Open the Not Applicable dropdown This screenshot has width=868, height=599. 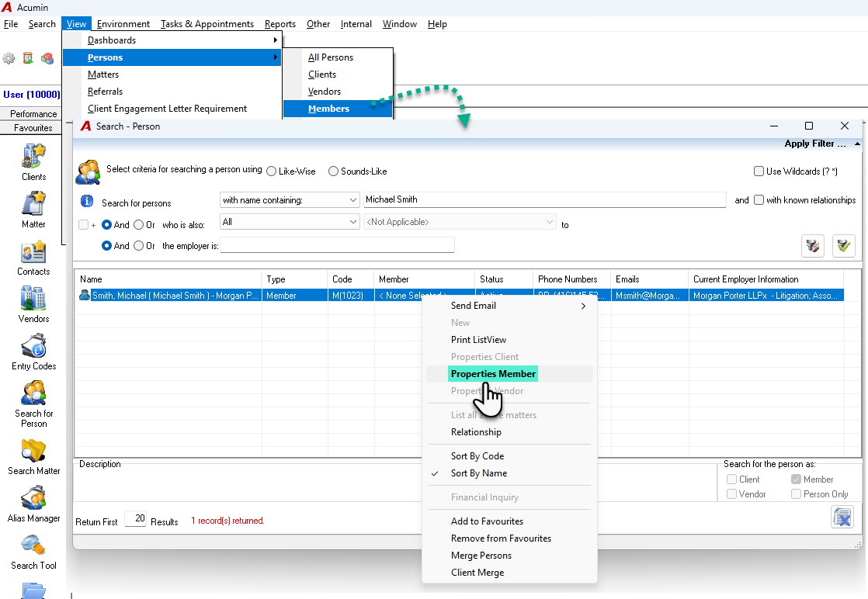[x=460, y=222]
